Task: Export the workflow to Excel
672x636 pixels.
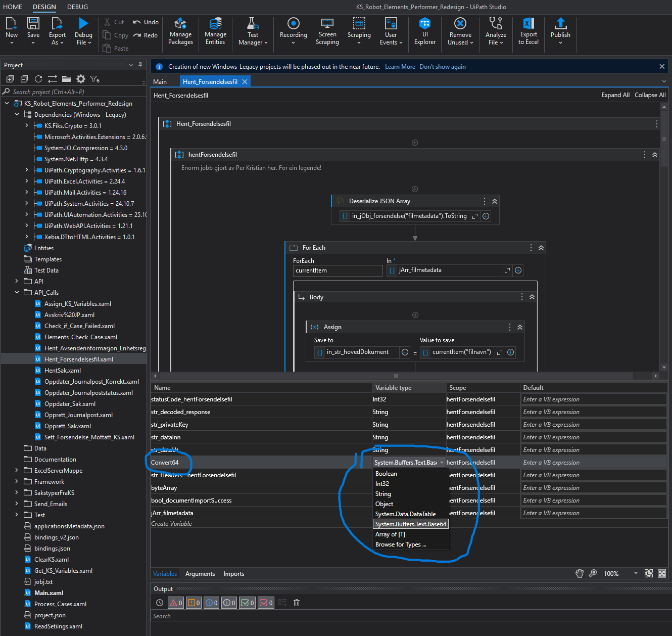Action: click(529, 31)
